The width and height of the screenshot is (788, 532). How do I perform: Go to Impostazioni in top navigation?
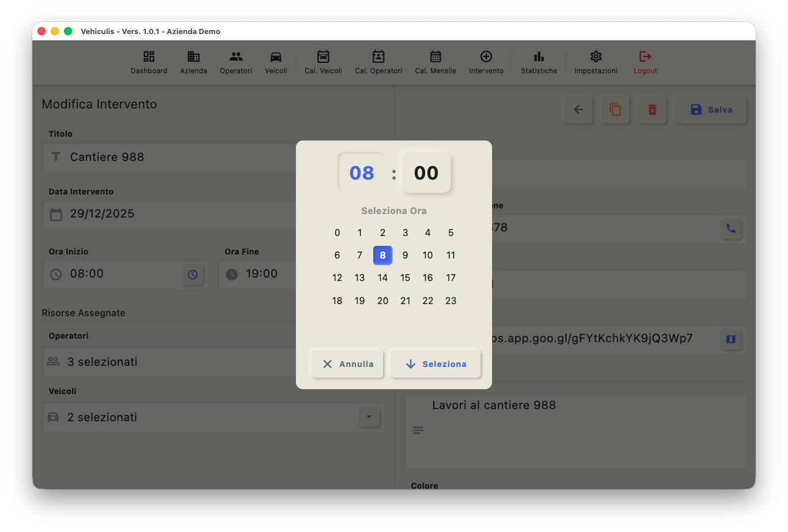click(x=596, y=62)
